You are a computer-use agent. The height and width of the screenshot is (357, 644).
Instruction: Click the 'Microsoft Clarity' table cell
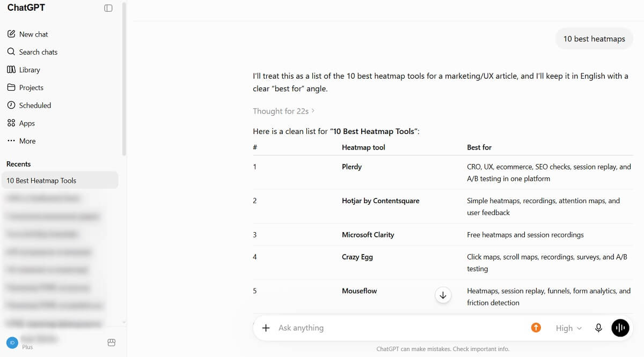pos(368,235)
